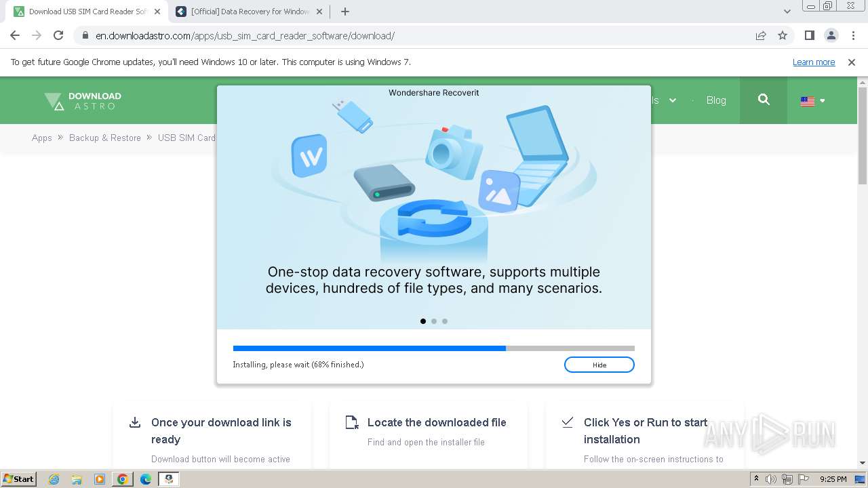
Task: Bookmark this tab with star icon
Action: coord(783,36)
